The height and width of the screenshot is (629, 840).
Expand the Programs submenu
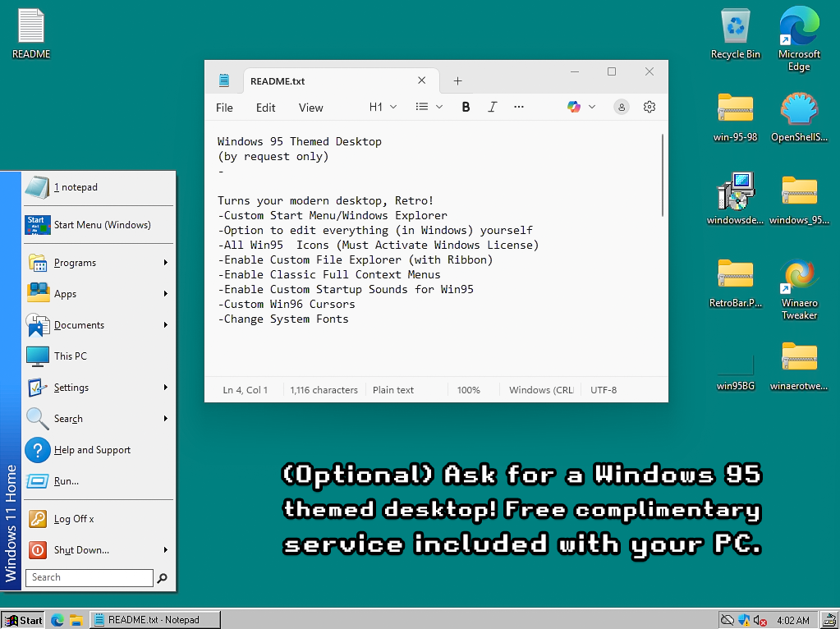point(166,263)
